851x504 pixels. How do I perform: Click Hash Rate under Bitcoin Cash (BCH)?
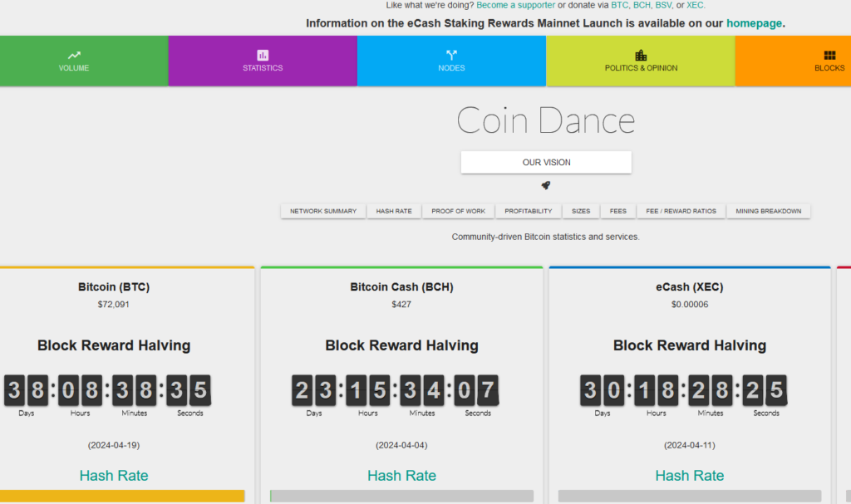tap(401, 475)
